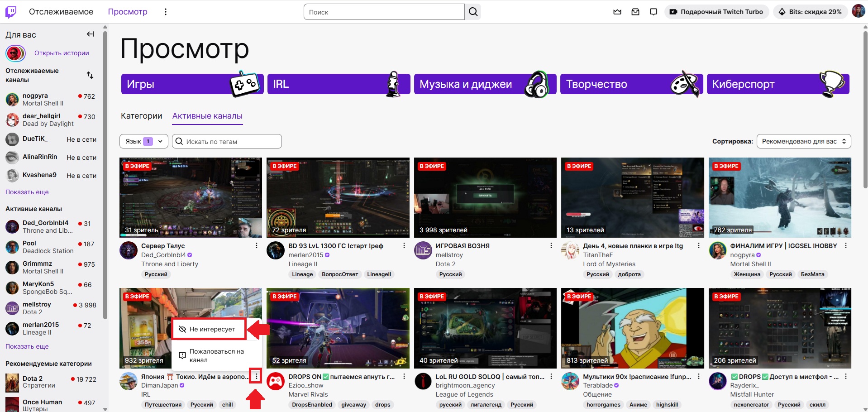This screenshot has height=412, width=868.
Task: Open the Музыка и диджеи banner
Action: pos(485,84)
